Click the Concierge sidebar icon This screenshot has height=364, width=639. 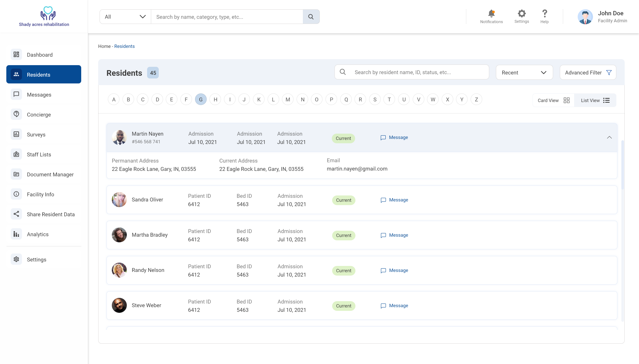point(16,114)
